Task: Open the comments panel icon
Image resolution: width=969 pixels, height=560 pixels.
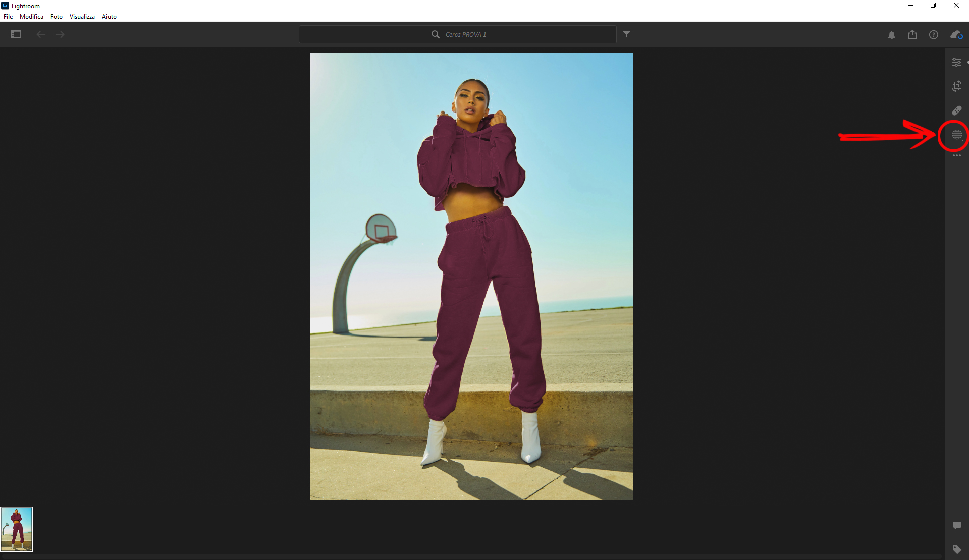Action: [x=956, y=525]
